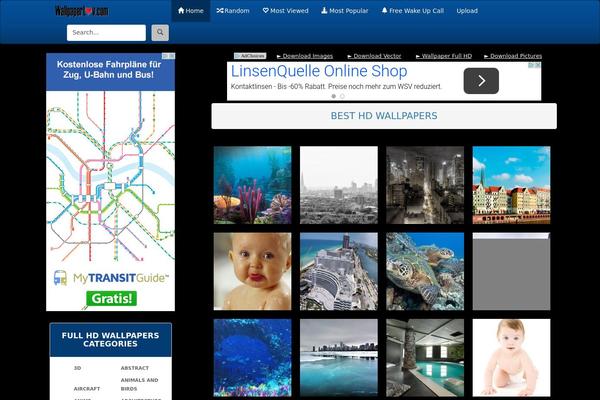Open the Random wallpaper nav item
Image resolution: width=600 pixels, height=400 pixels.
click(x=233, y=11)
